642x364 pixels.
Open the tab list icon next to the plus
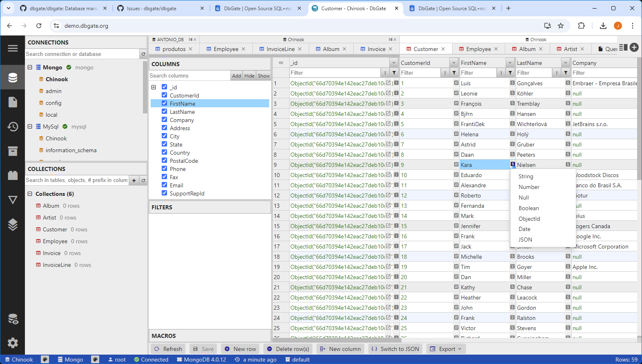pos(623,47)
